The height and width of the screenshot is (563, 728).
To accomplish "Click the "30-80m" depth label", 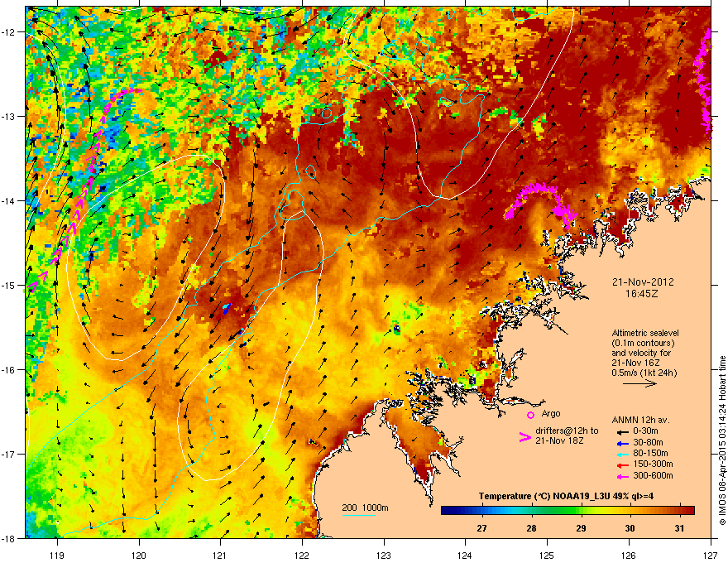I will tap(648, 442).
